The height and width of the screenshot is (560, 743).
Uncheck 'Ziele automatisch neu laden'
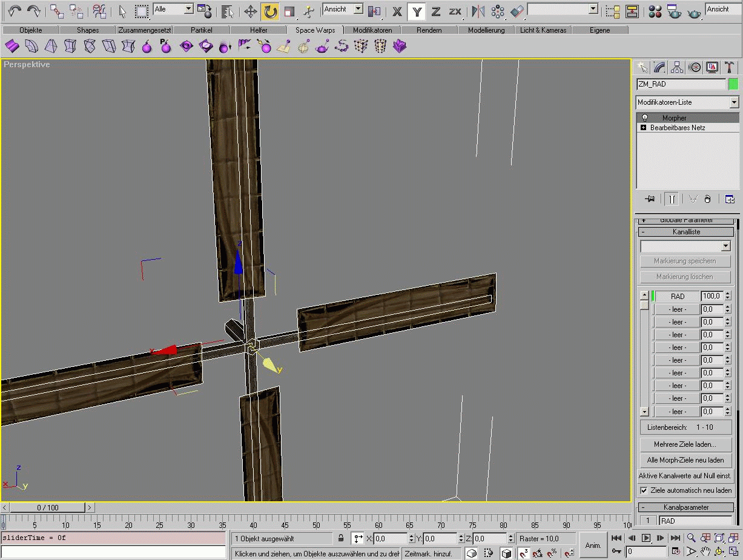pyautogui.click(x=644, y=490)
